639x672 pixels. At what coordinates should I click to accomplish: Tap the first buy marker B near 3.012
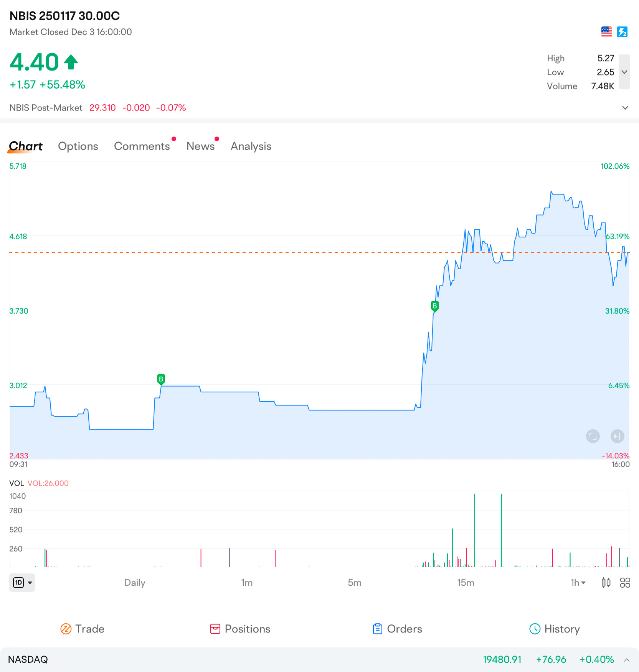point(161,379)
